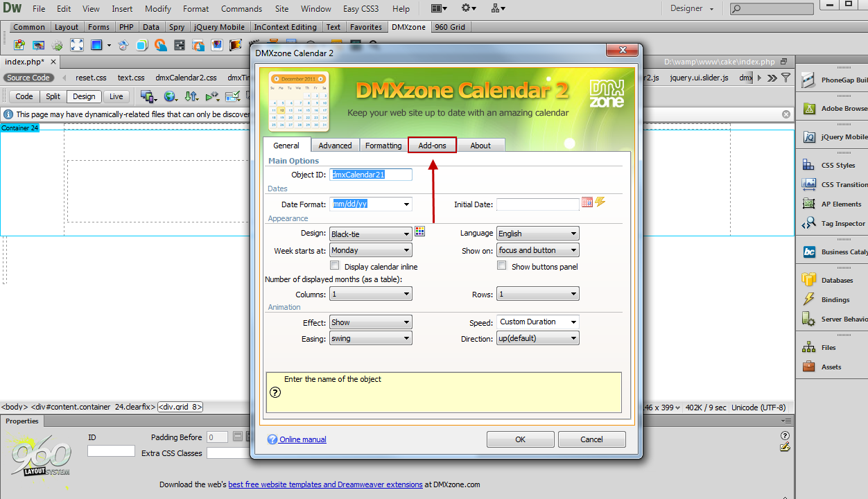This screenshot has height=499, width=868.
Task: Click the Object ID input field
Action: click(x=371, y=175)
